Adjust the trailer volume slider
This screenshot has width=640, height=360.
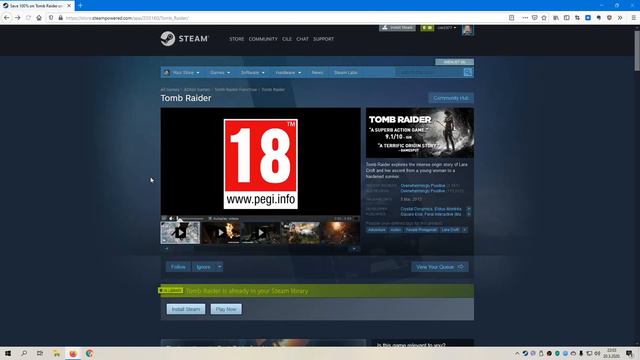[190, 219]
